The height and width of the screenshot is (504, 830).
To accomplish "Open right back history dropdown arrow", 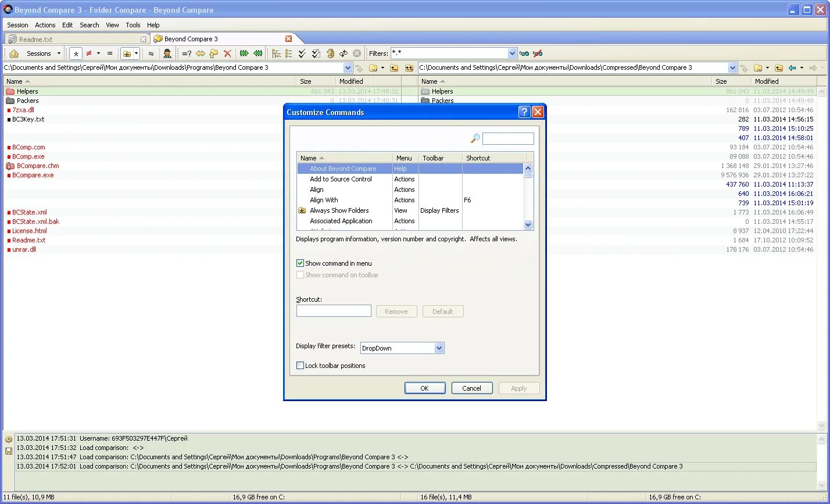I will (802, 68).
